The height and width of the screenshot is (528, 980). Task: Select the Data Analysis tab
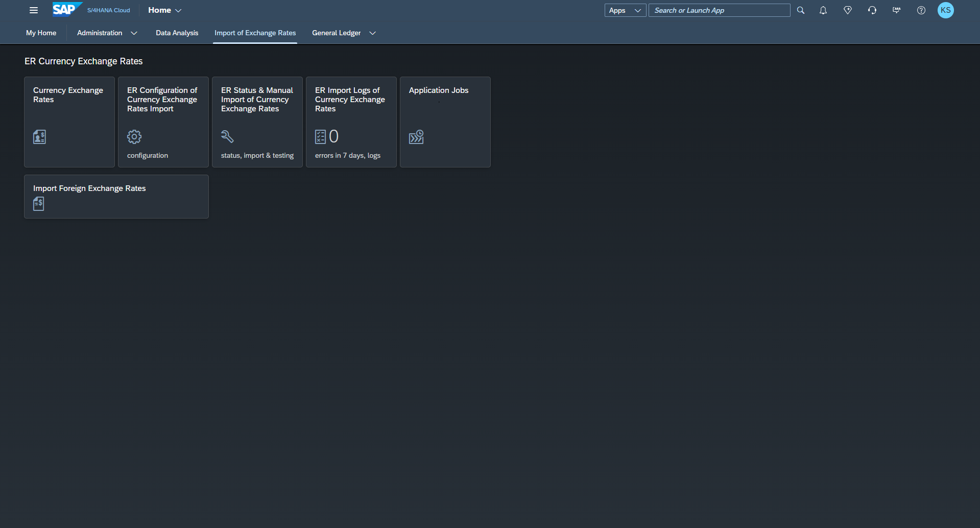177,33
